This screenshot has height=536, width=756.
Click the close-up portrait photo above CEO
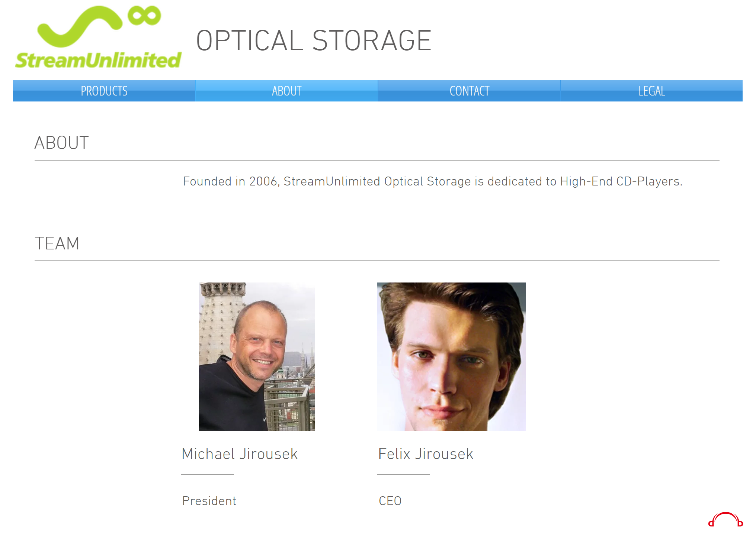coord(451,357)
